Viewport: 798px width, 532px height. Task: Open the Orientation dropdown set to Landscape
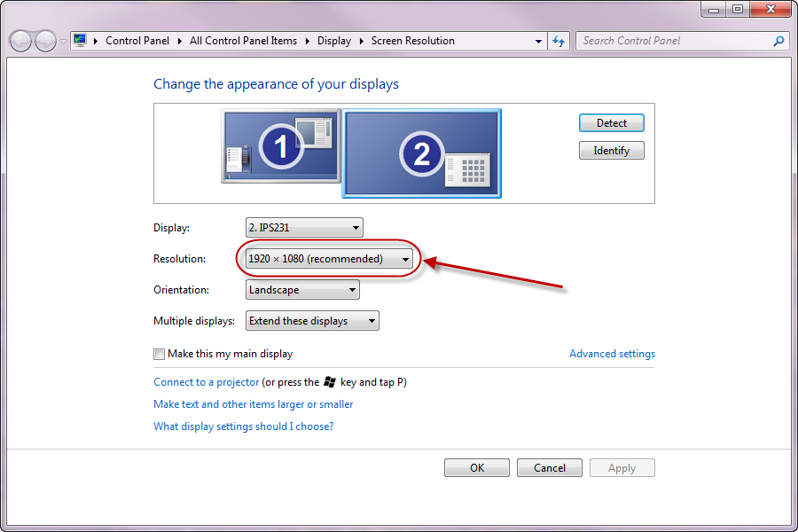pyautogui.click(x=302, y=290)
